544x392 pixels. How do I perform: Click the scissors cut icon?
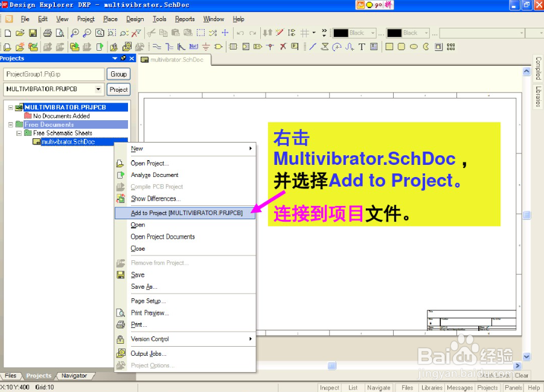151,33
